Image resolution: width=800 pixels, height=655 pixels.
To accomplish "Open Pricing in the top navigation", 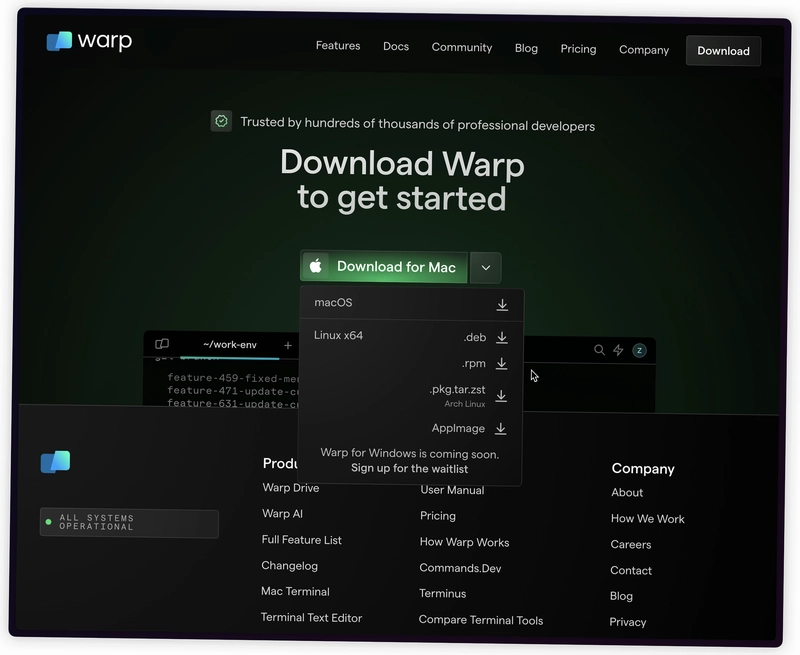I will 578,49.
